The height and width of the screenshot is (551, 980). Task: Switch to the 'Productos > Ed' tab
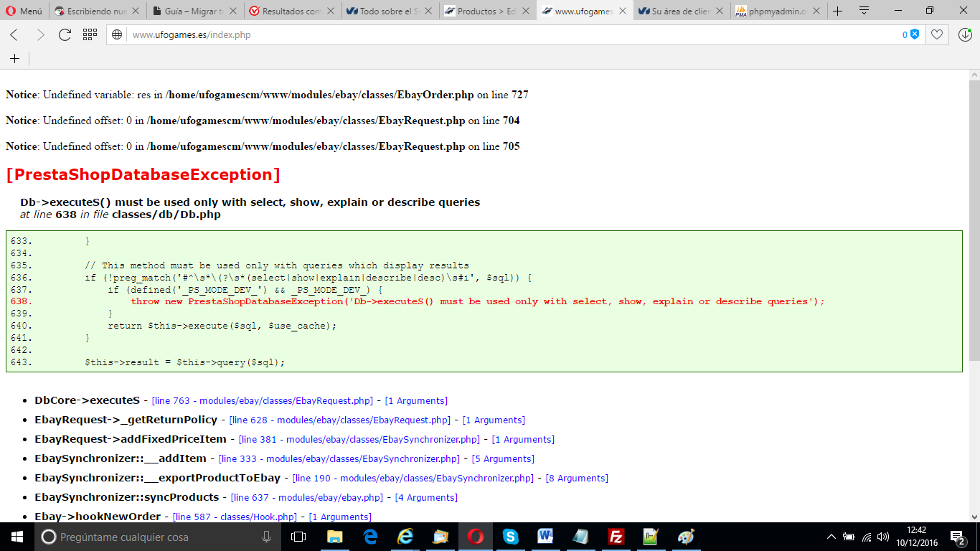[x=488, y=11]
